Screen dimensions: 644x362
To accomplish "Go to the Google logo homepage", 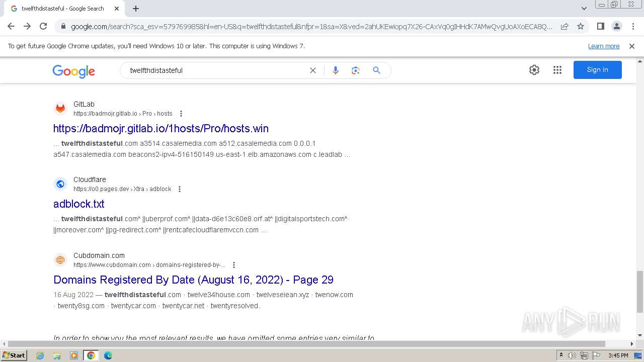I will [x=73, y=71].
